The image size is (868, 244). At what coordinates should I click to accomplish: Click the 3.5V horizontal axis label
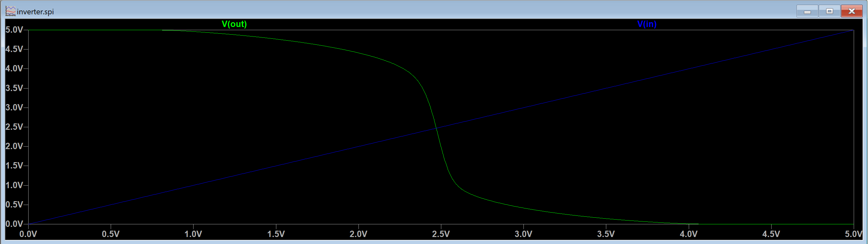(x=606, y=234)
